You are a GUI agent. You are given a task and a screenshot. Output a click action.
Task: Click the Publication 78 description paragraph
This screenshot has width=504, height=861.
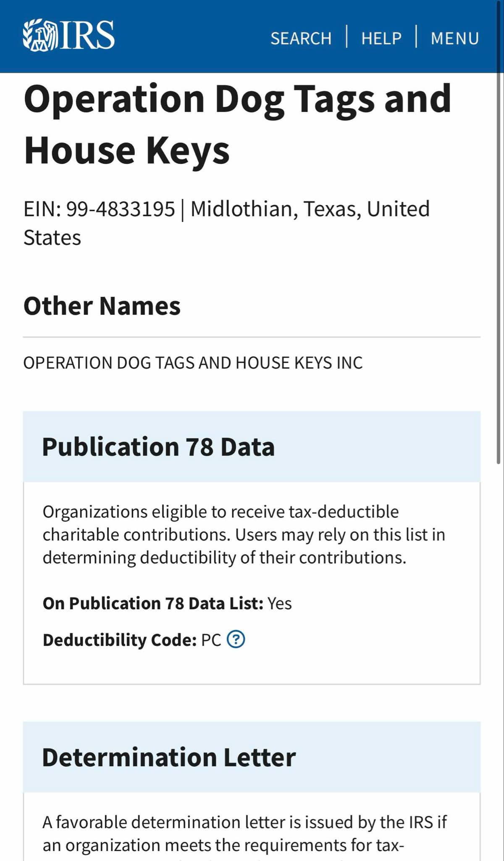pos(244,535)
